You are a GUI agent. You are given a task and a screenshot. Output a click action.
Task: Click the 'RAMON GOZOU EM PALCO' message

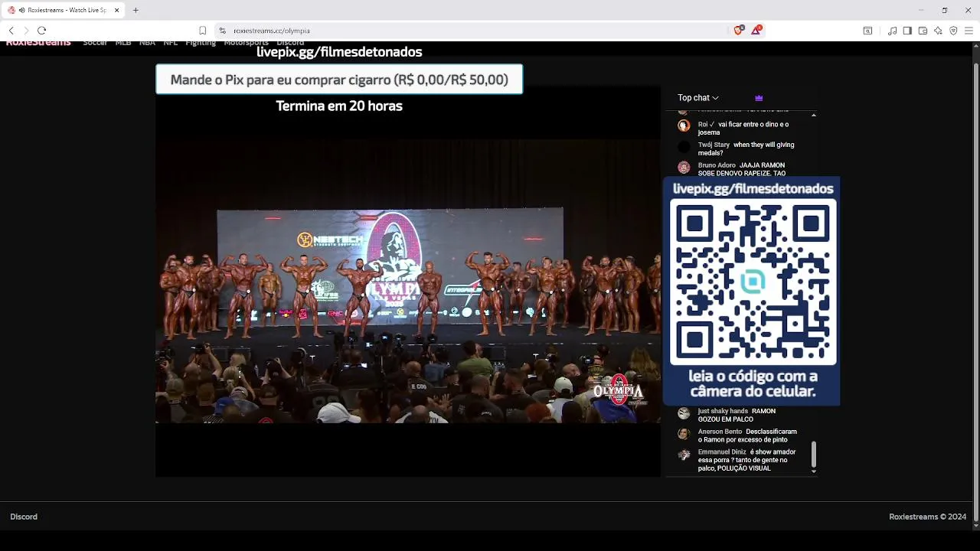coord(737,416)
